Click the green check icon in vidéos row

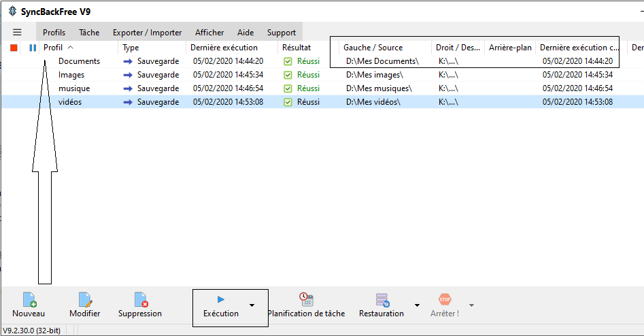[x=288, y=102]
